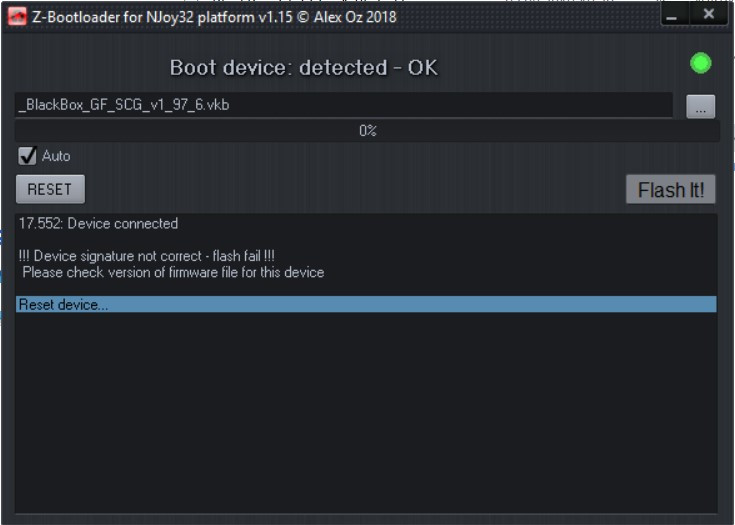Select the highlighted Reset device log row

[x=366, y=304]
